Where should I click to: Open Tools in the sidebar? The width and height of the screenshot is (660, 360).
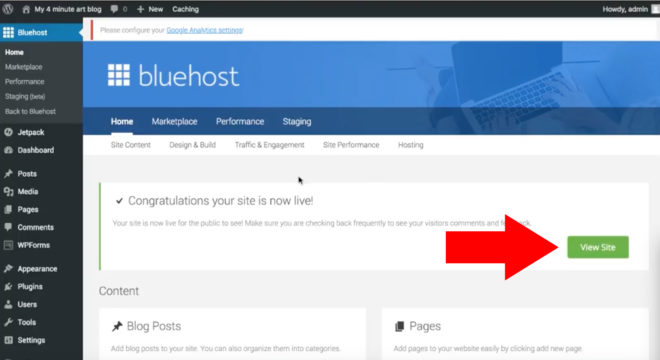27,322
